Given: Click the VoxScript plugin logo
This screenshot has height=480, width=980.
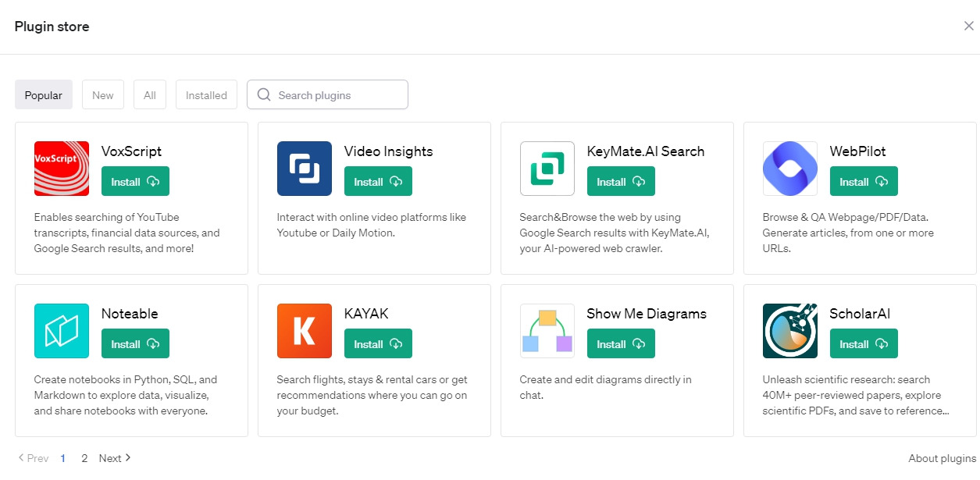Looking at the screenshot, I should point(62,169).
